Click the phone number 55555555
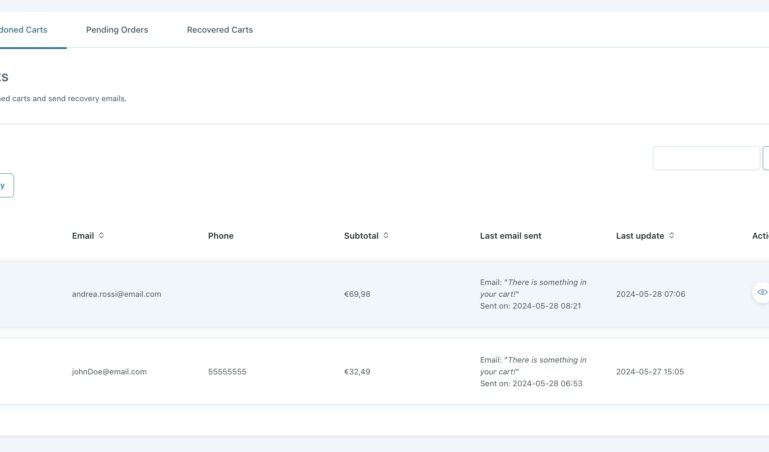The image size is (769, 452). [x=227, y=372]
